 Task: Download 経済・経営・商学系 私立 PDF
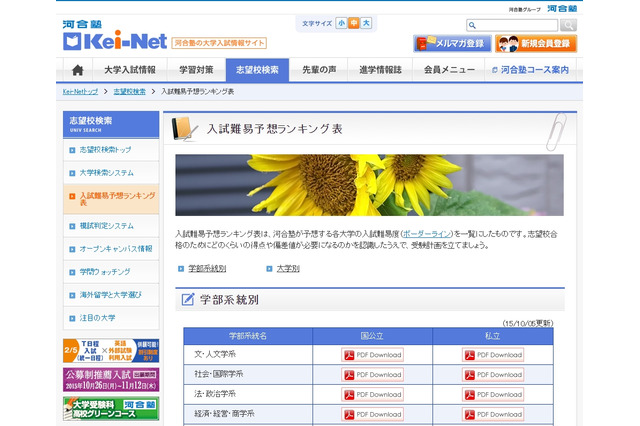(x=493, y=414)
